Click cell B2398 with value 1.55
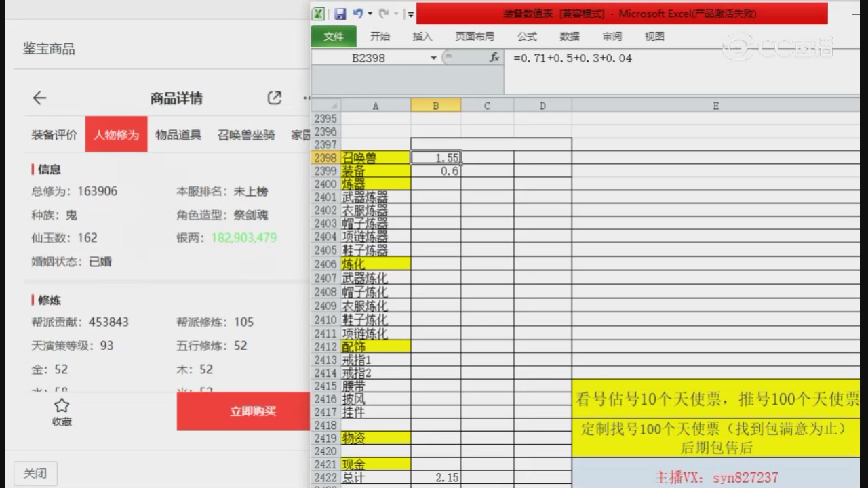This screenshot has width=868, height=488. coord(436,158)
